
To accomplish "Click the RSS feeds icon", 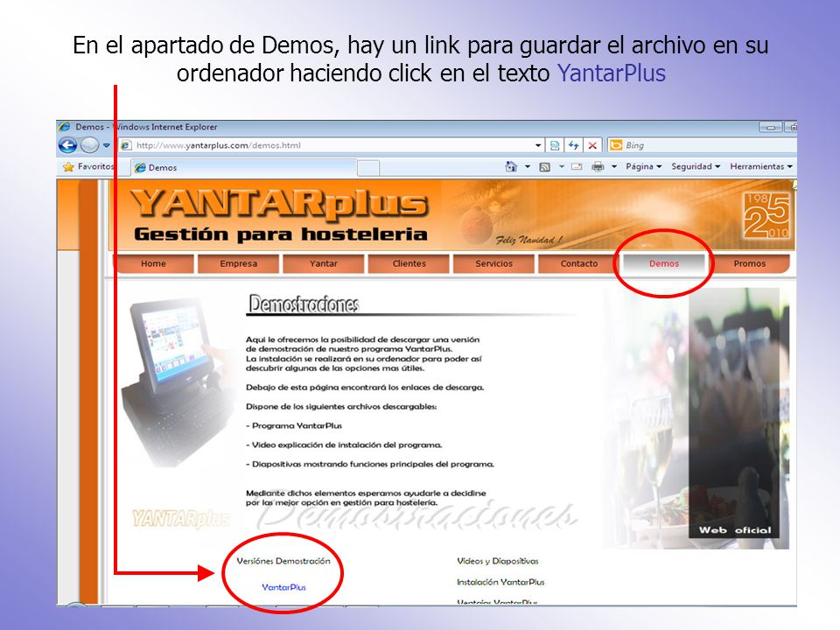I will click(545, 167).
